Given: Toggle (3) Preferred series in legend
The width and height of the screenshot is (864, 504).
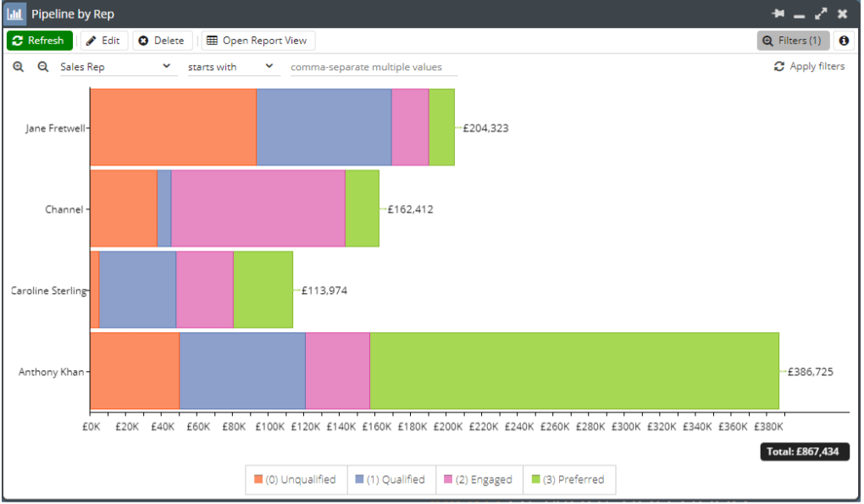Looking at the screenshot, I should 568,479.
